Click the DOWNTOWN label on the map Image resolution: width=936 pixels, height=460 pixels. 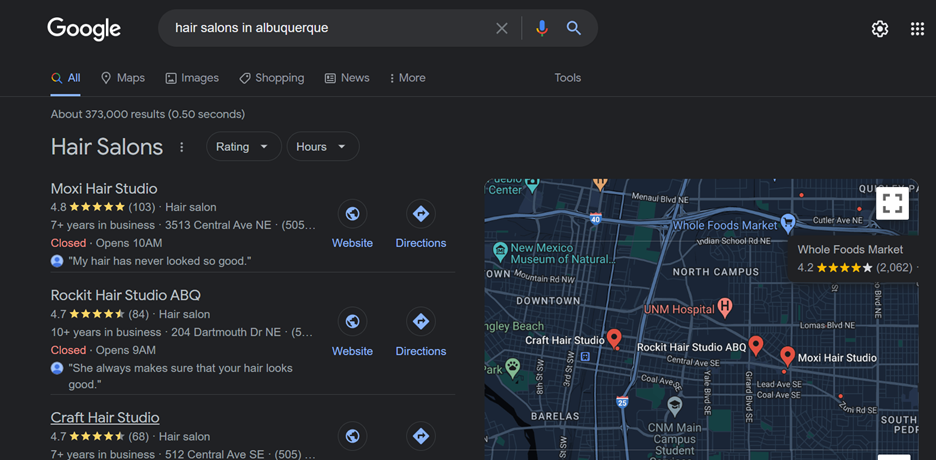point(548,301)
